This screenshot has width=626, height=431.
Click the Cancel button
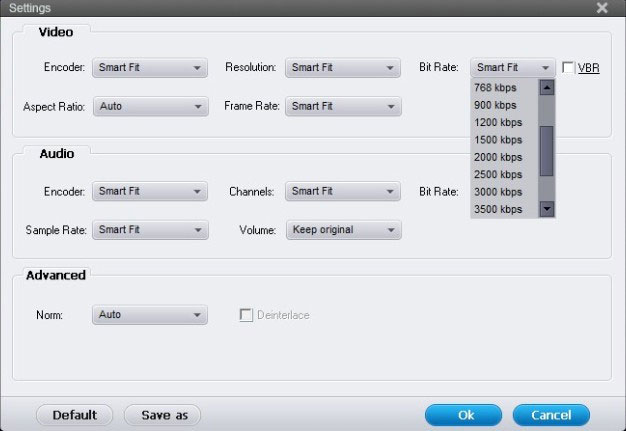(x=551, y=415)
